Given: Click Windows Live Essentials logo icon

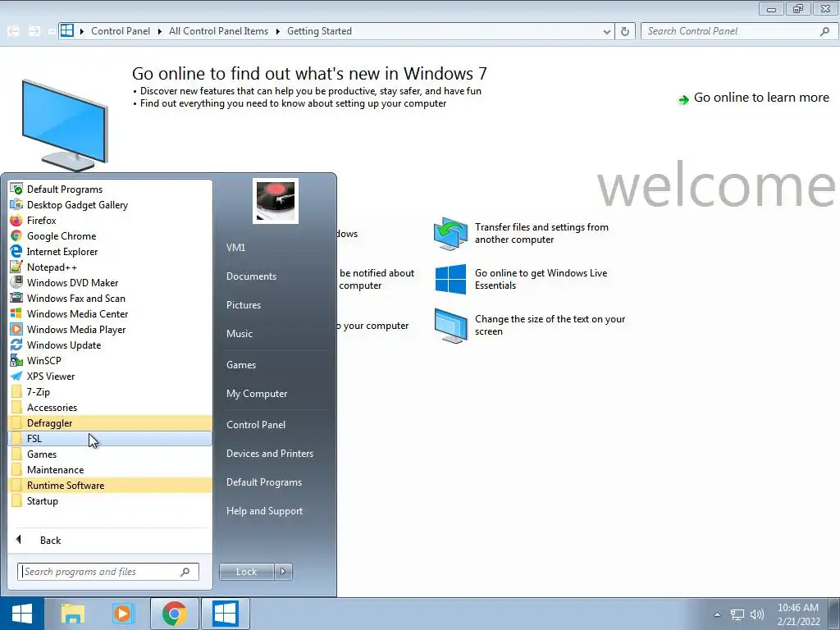Looking at the screenshot, I should click(x=450, y=279).
